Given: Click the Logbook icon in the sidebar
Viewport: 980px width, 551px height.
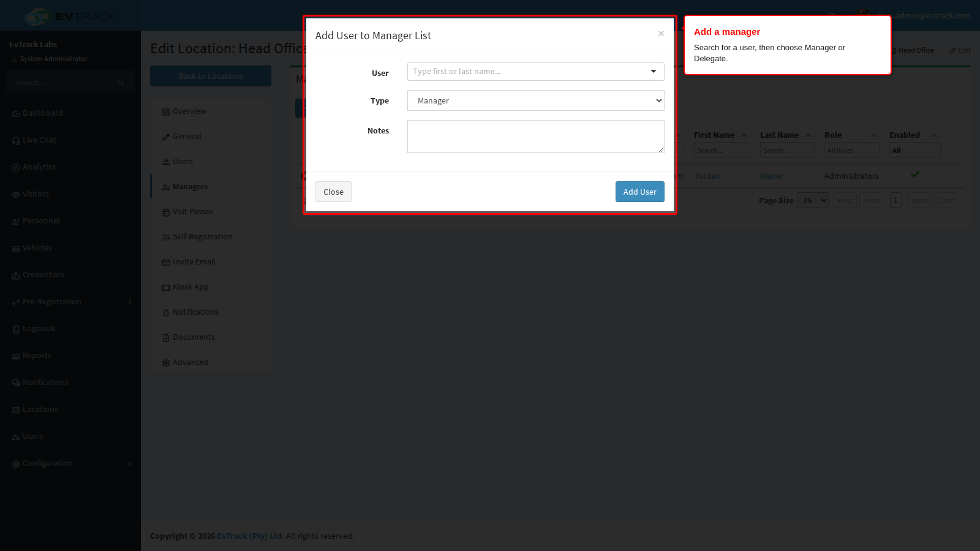Looking at the screenshot, I should click(16, 329).
